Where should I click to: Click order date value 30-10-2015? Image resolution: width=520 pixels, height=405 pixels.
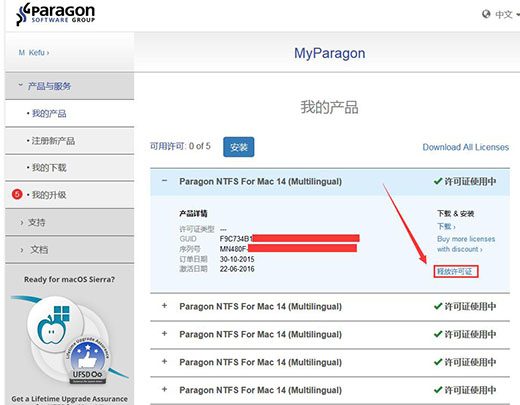coord(237,259)
